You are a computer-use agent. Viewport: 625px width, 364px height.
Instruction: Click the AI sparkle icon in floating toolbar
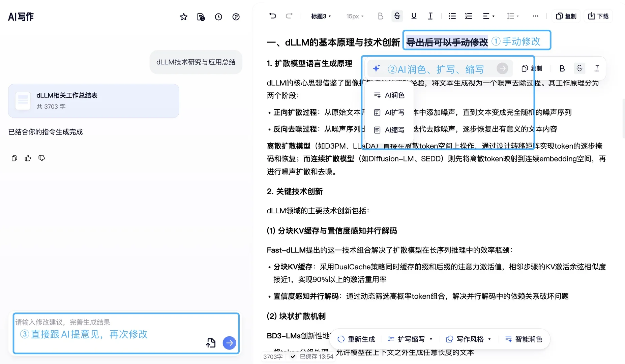point(377,68)
